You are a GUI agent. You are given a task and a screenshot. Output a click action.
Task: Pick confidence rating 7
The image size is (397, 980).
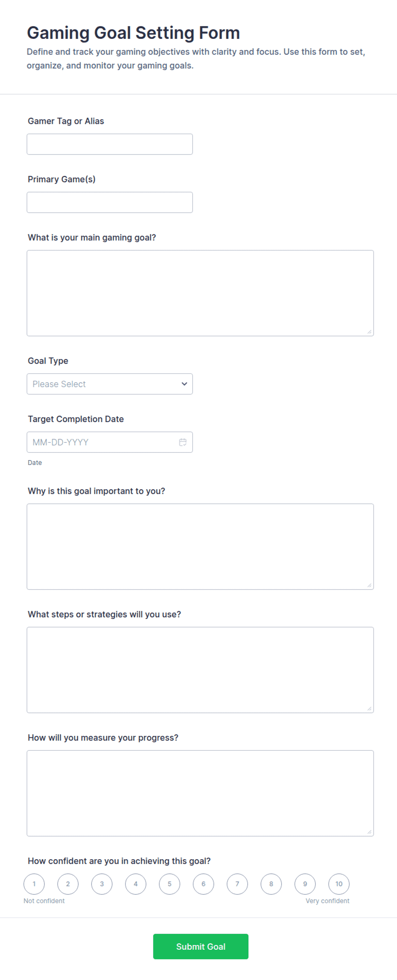(237, 884)
